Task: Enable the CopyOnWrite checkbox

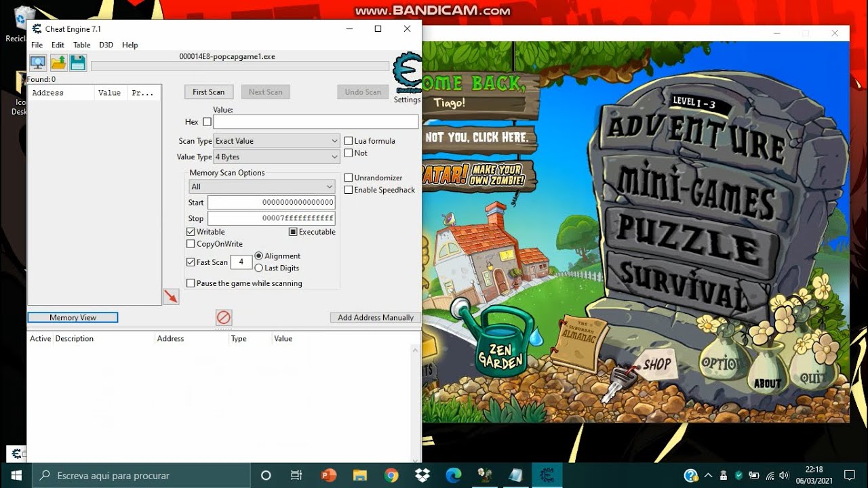Action: coord(191,244)
